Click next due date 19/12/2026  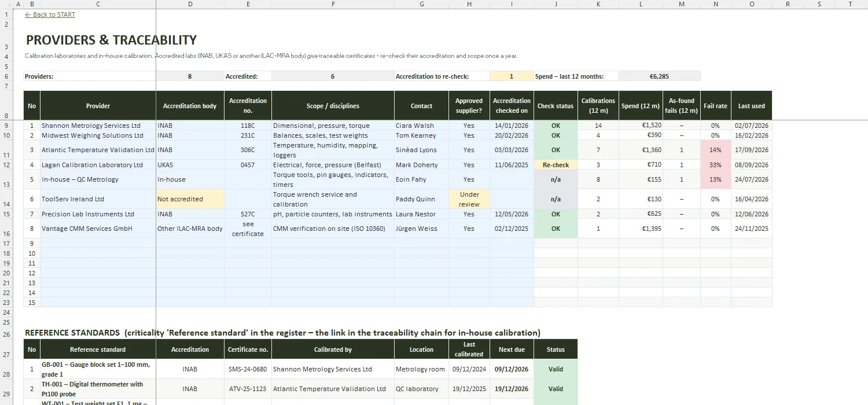[512, 389]
